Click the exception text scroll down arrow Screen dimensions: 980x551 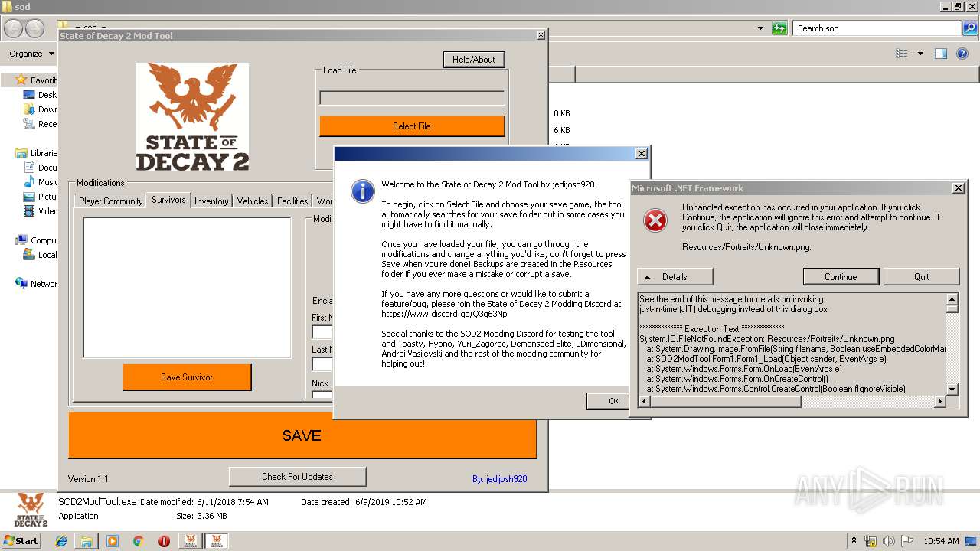952,390
